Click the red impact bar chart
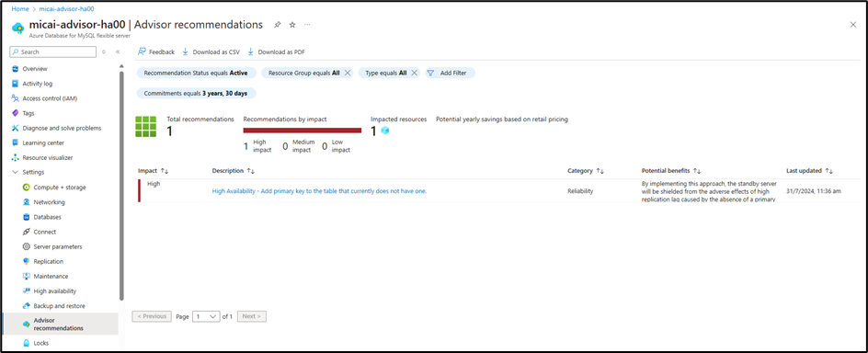 [303, 131]
